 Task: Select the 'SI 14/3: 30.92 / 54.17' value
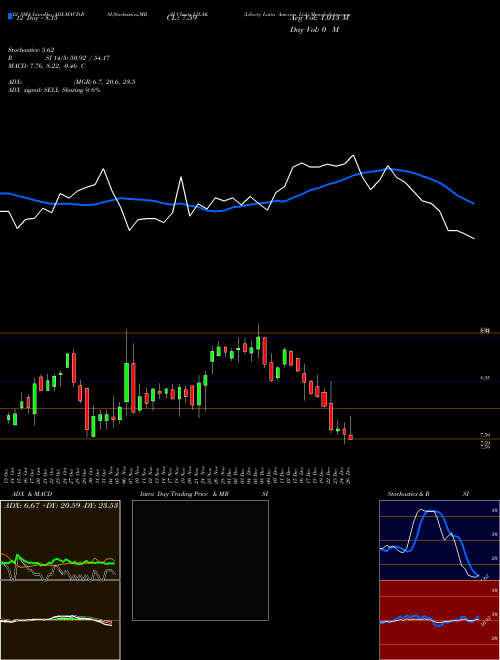[78, 58]
